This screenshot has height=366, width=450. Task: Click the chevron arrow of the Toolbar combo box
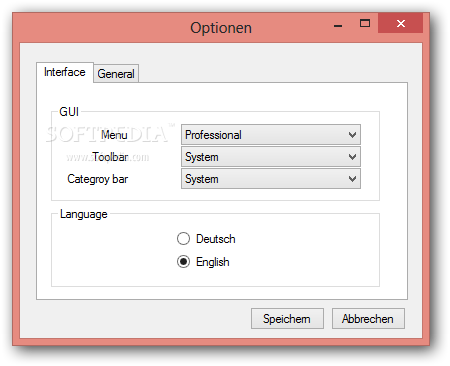tap(352, 157)
